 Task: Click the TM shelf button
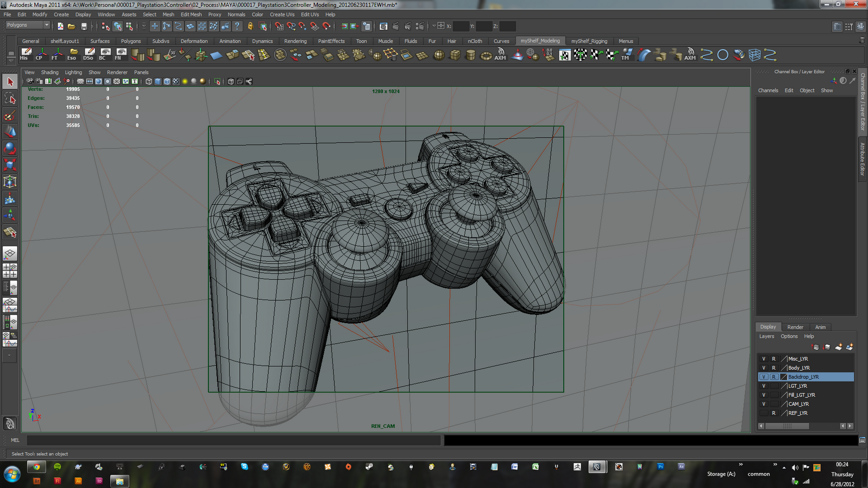click(627, 54)
